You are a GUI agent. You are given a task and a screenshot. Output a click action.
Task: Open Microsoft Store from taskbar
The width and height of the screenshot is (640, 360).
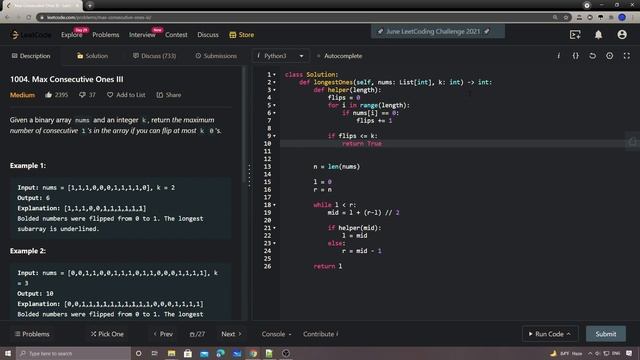click(188, 353)
